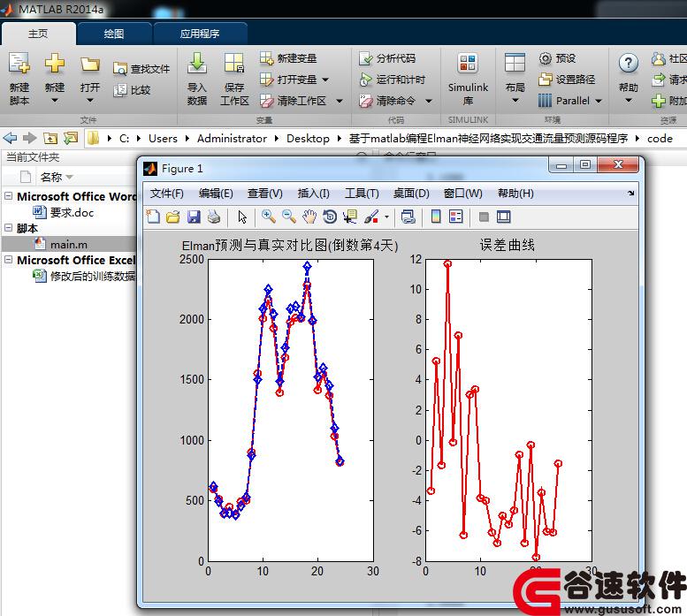Select the 要求.doc file

pyautogui.click(x=64, y=212)
